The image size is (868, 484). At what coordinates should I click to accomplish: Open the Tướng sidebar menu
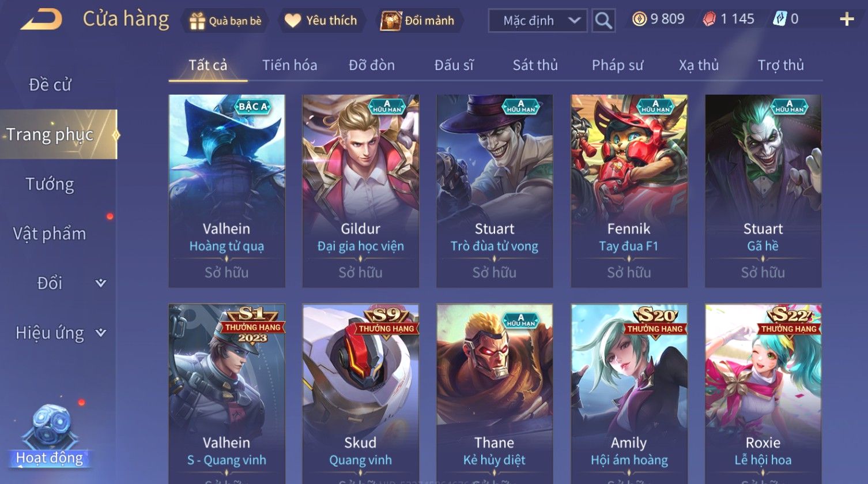(x=50, y=184)
